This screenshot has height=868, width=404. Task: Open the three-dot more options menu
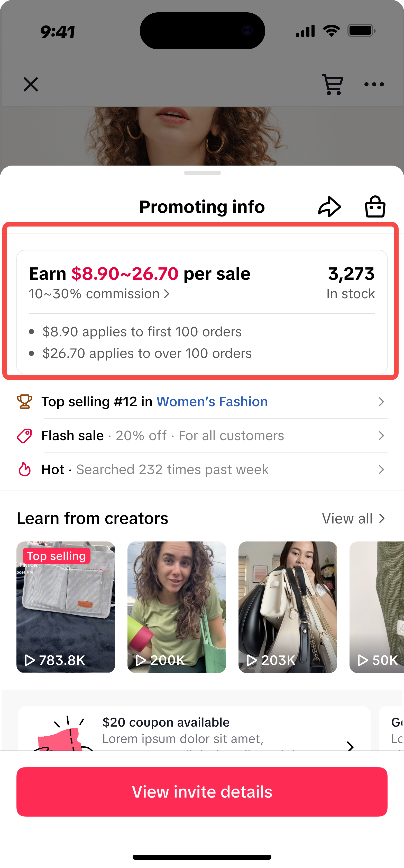point(374,84)
